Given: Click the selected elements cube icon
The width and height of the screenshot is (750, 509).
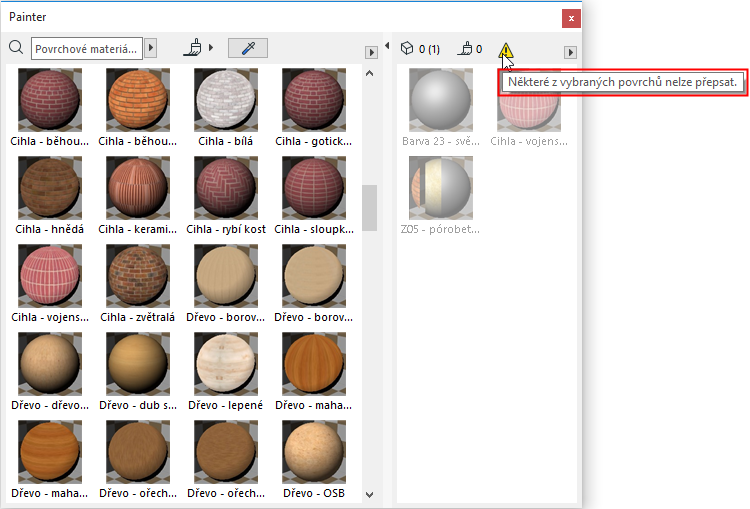Looking at the screenshot, I should (407, 48).
